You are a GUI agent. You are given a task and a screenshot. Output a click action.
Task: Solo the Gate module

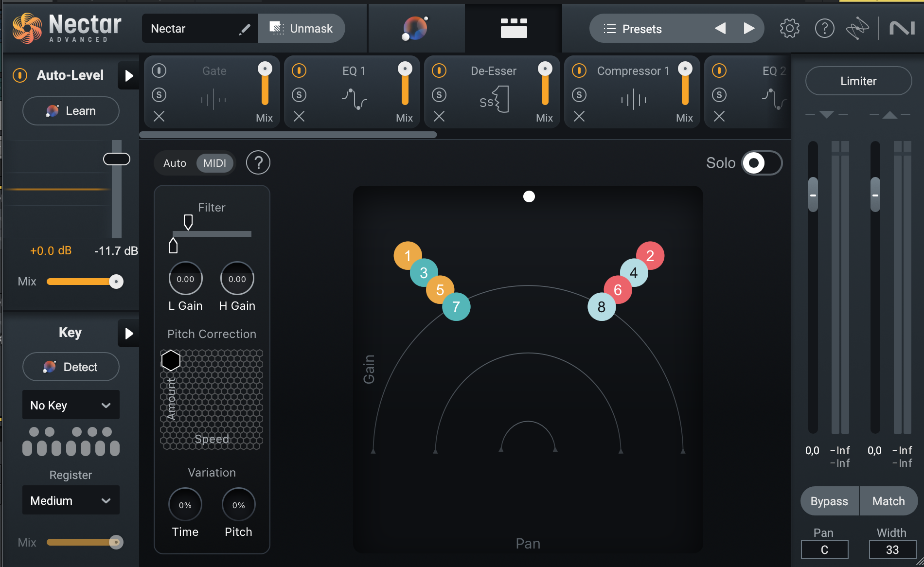pos(159,95)
